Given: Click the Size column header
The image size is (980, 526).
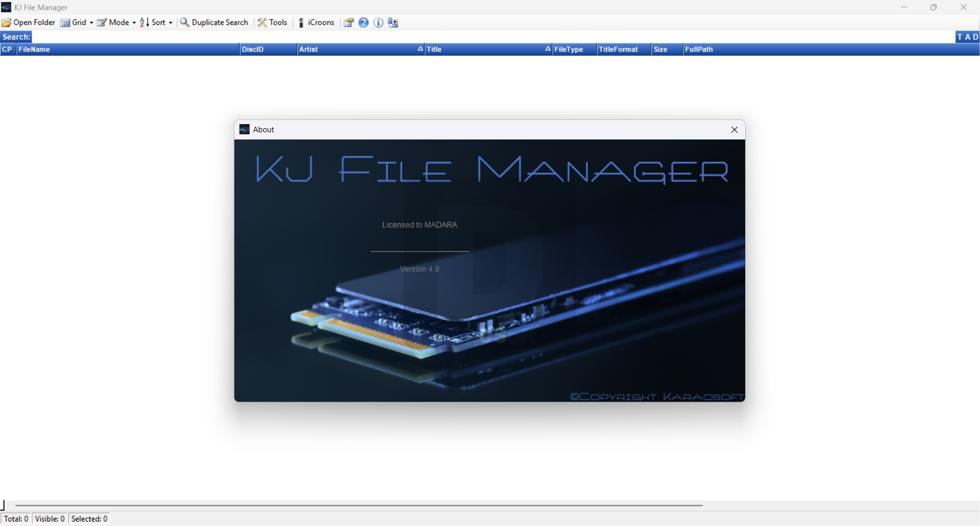Looking at the screenshot, I should 667,50.
